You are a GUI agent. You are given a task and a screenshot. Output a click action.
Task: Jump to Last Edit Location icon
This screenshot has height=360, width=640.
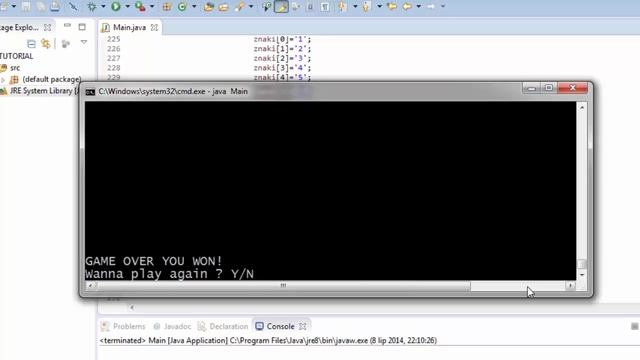392,6
